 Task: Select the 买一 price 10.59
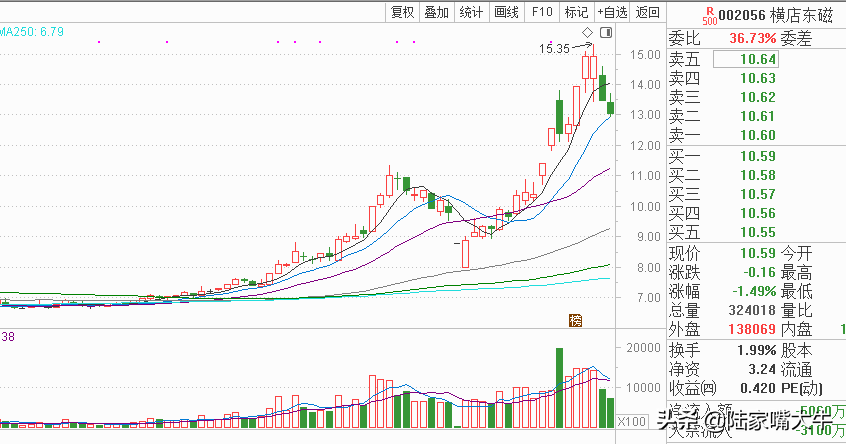(758, 156)
